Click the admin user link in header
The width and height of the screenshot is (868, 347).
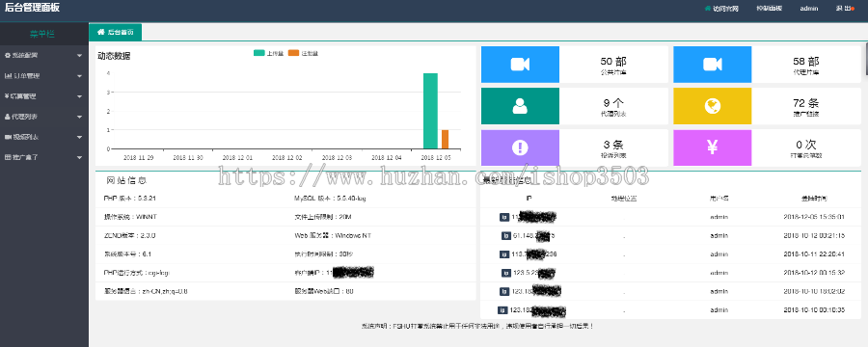click(x=809, y=9)
